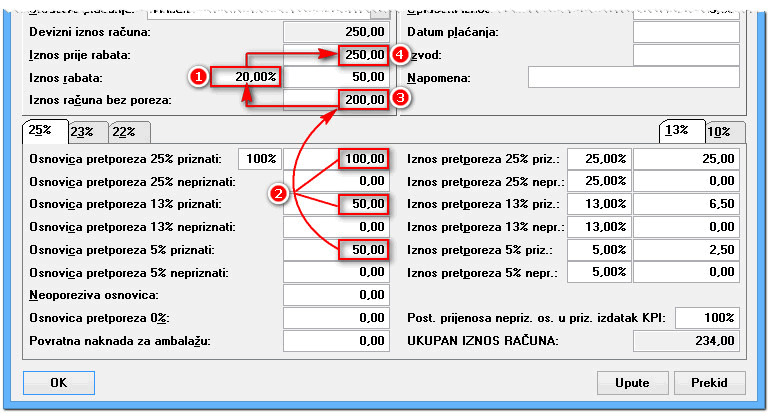Switch to the 13% tab on right
769x413 pixels.
click(x=676, y=131)
